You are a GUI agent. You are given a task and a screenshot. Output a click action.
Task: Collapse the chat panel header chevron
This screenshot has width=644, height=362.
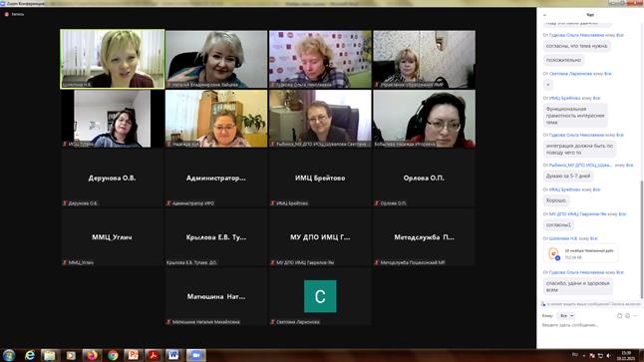(544, 15)
